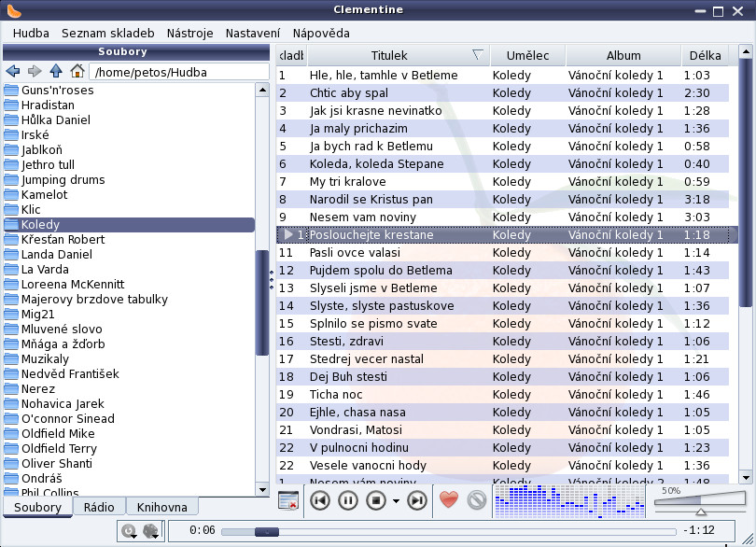756x547 pixels.
Task: Open stop button dropdown arrow
Action: [396, 501]
